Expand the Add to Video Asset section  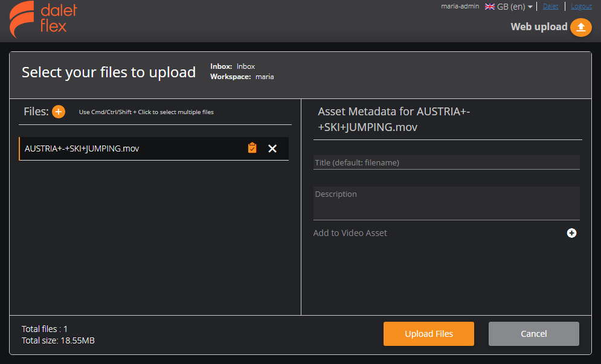tap(350, 233)
